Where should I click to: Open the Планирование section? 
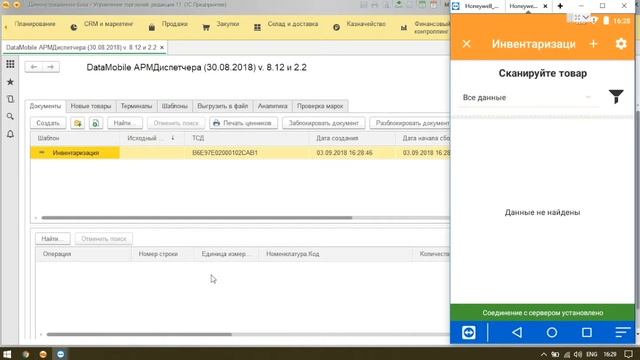(x=34, y=24)
